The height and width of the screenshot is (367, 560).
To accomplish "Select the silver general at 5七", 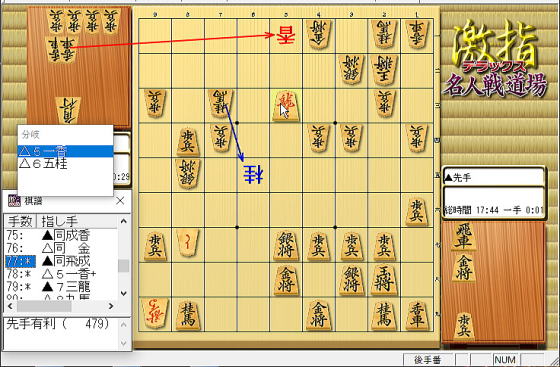I will 286,245.
